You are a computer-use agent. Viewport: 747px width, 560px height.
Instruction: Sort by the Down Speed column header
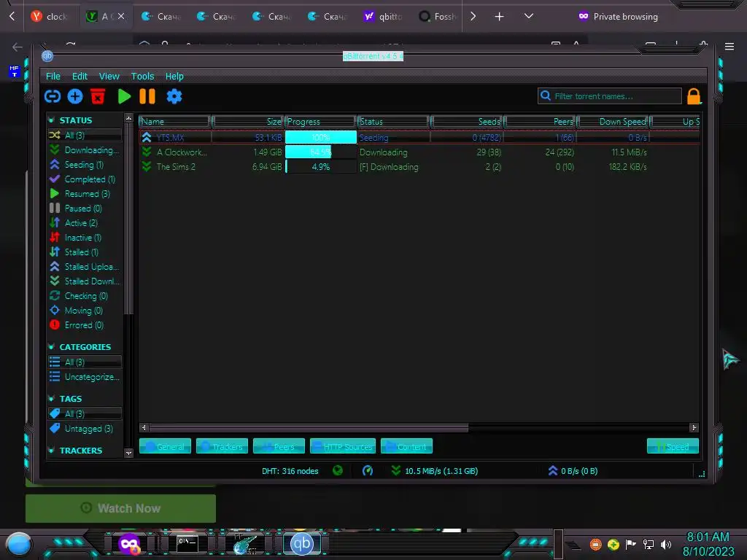point(613,122)
